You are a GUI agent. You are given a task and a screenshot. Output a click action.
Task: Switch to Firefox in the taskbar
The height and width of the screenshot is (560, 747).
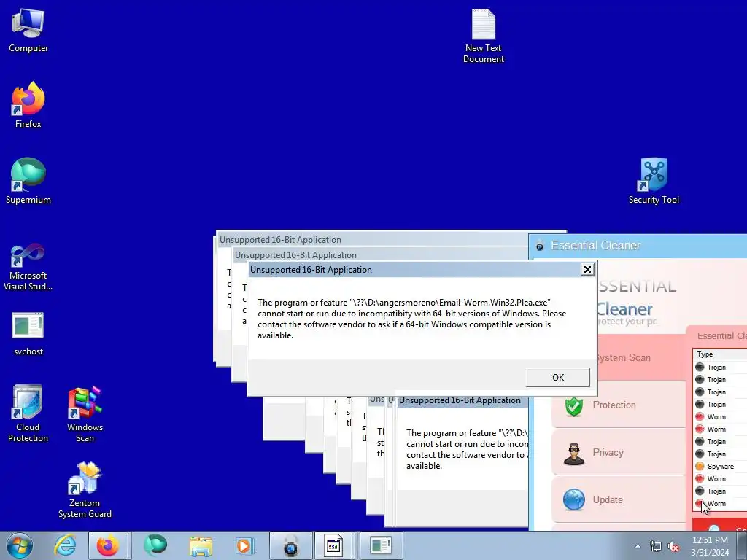(108, 545)
